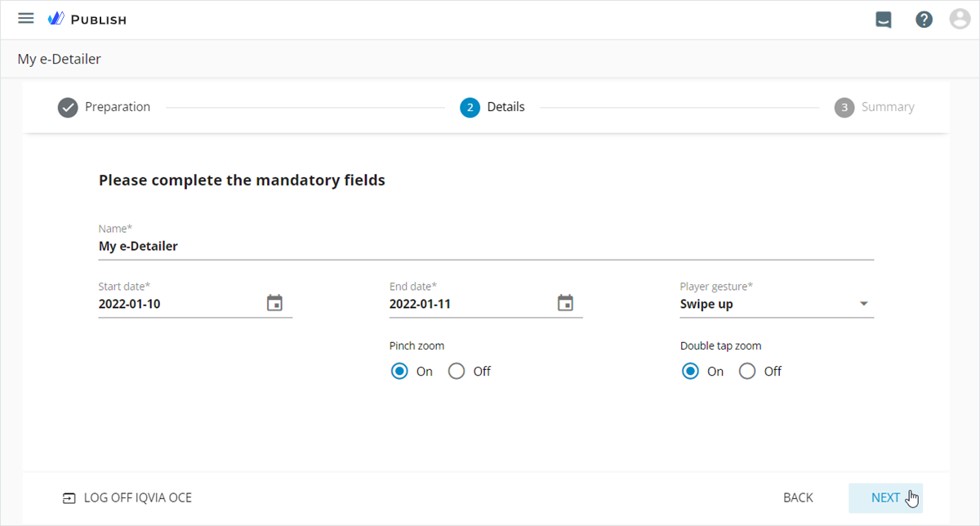The width and height of the screenshot is (980, 526).
Task: Click the BACK button
Action: 798,497
